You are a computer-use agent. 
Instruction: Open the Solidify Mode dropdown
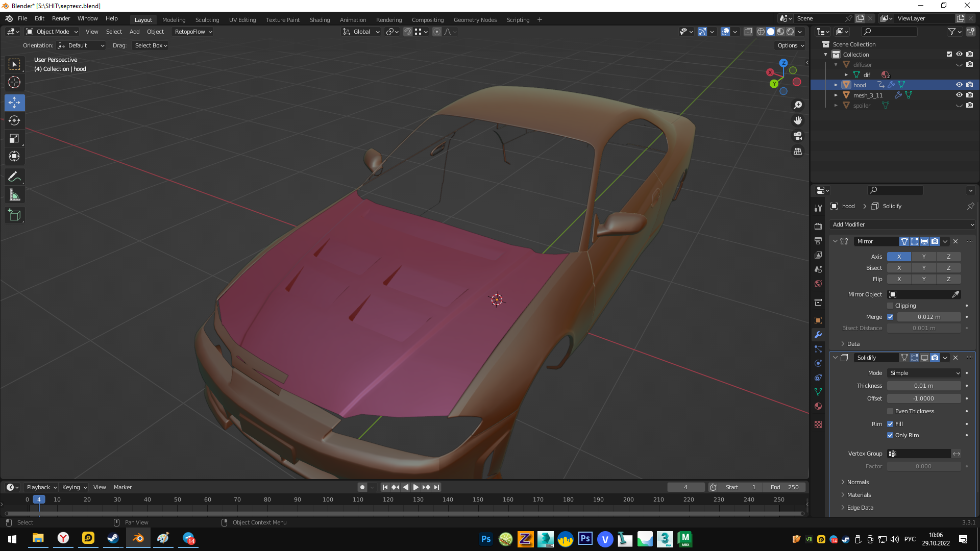point(924,373)
